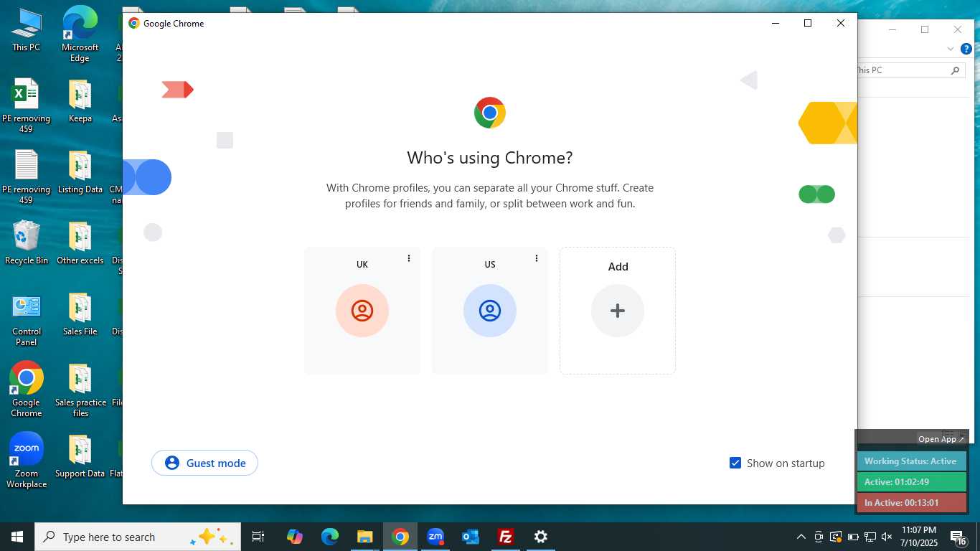Open the Support Data folder

click(x=80, y=456)
